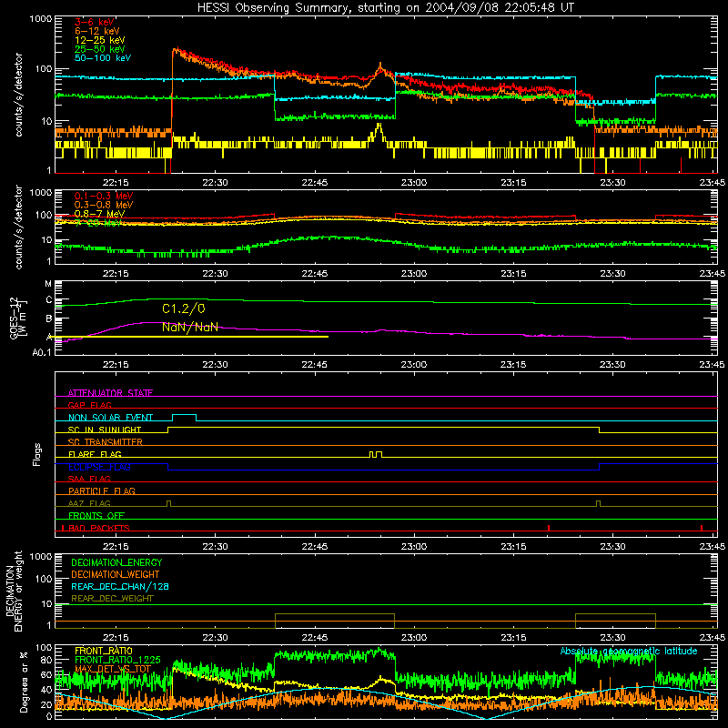Click the GOES-12 vertical axis label
Image resolution: width=728 pixels, height=728 pixels.
click(x=17, y=318)
